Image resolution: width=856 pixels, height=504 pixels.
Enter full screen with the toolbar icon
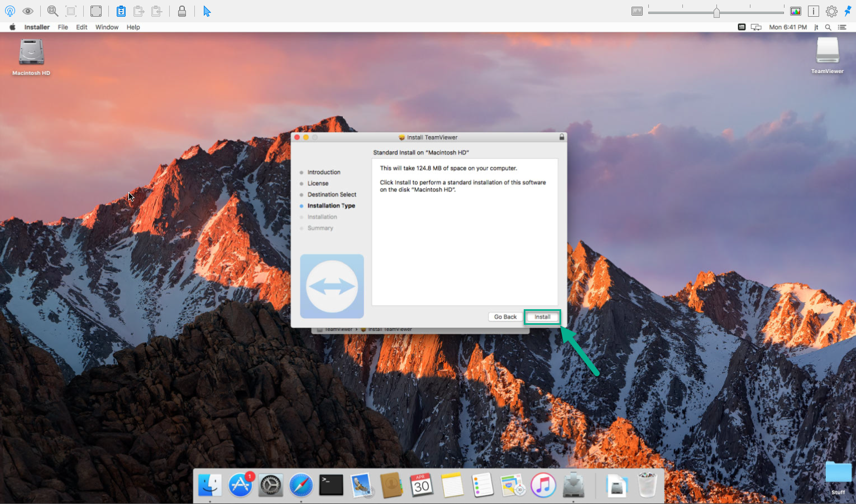point(96,11)
